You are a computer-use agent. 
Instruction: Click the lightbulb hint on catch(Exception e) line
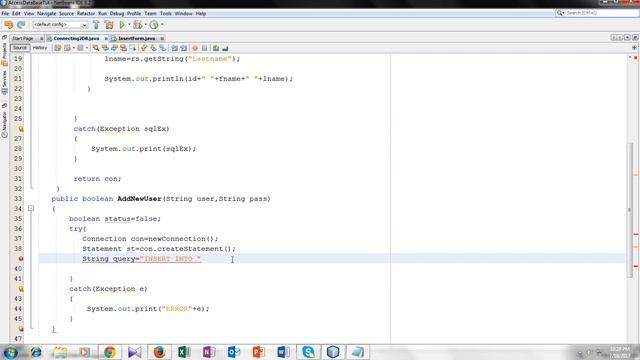(20, 289)
